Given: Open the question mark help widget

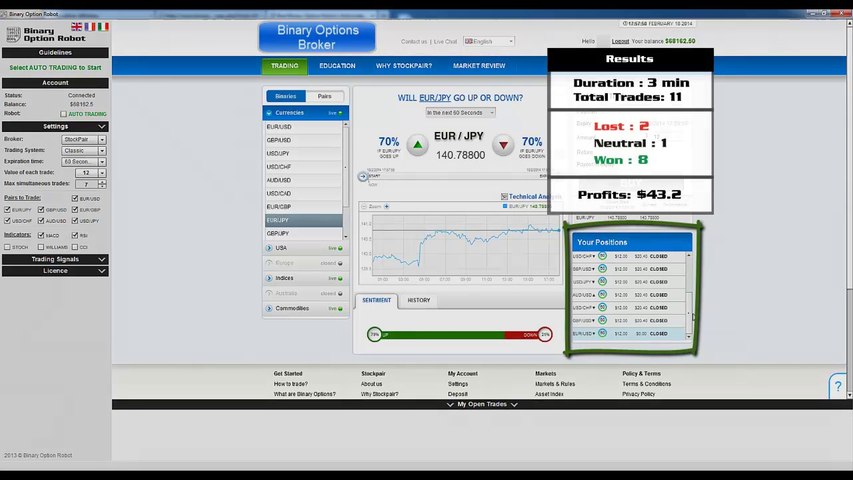Looking at the screenshot, I should [x=838, y=386].
